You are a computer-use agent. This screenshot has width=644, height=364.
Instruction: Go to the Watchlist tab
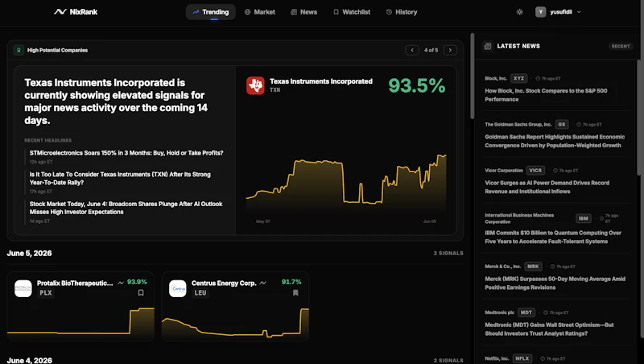tap(352, 12)
